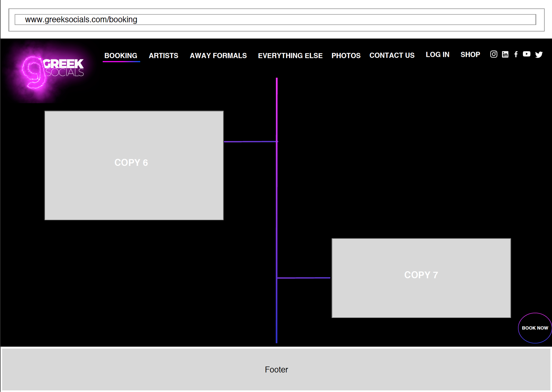This screenshot has height=392, width=552.
Task: Open the YouTube social icon
Action: click(526, 54)
